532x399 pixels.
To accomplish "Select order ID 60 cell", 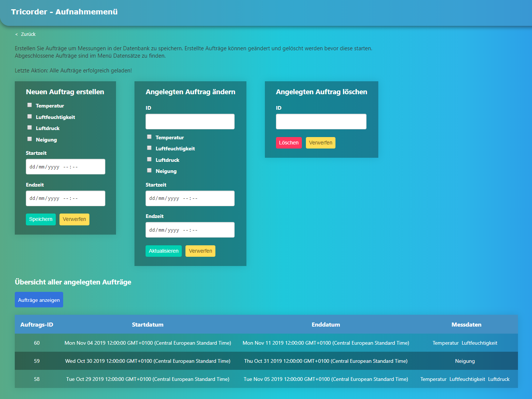I will [x=37, y=343].
